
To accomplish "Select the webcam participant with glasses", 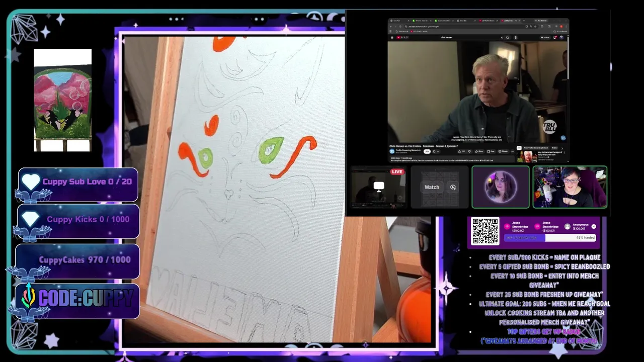I will point(570,187).
